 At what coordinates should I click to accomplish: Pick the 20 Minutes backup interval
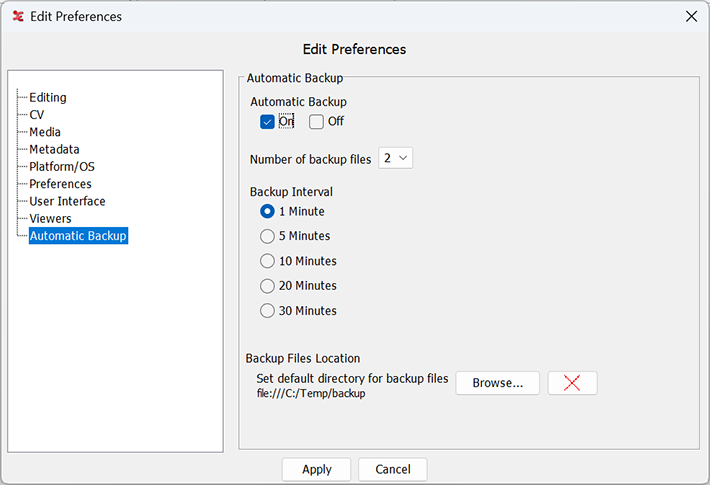(x=267, y=286)
